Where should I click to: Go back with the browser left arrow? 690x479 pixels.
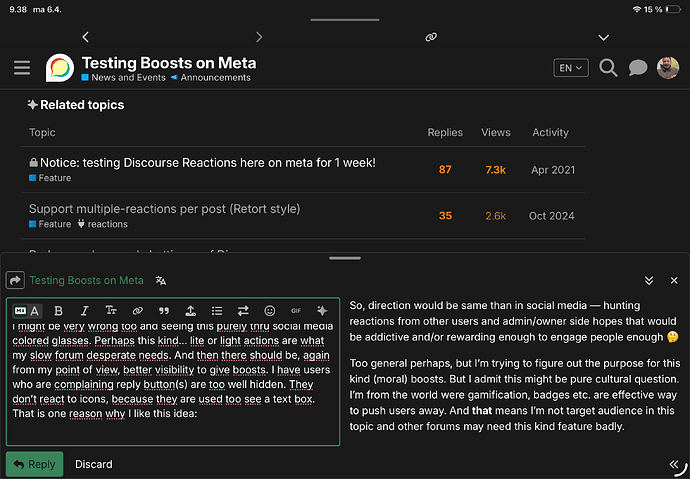86,37
